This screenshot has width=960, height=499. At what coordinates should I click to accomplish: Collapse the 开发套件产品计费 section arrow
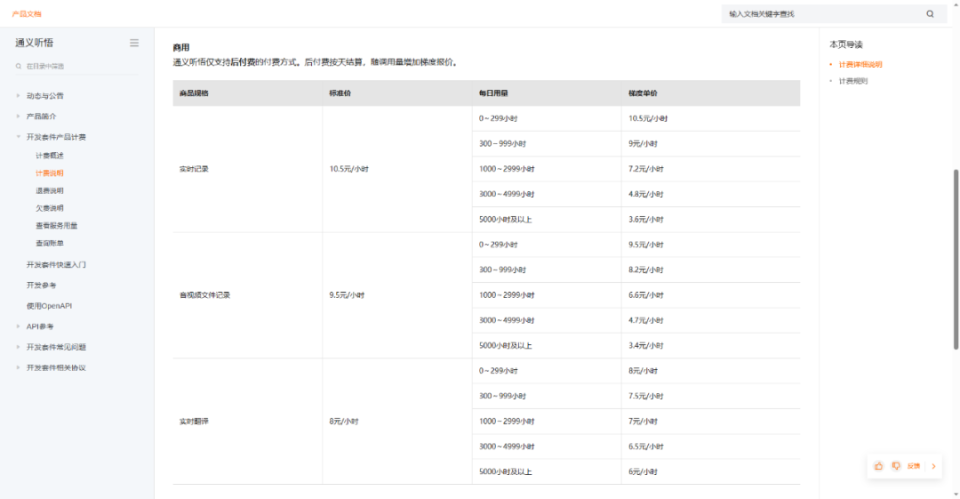[x=18, y=137]
